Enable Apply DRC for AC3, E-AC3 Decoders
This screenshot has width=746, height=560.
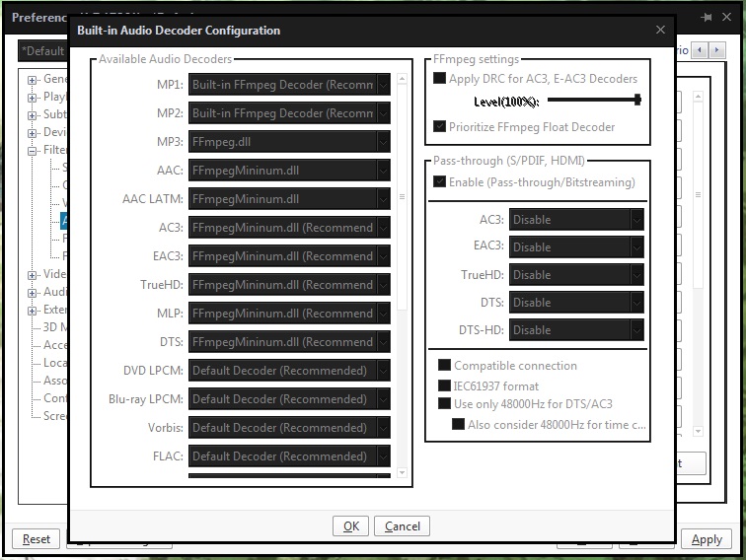tap(440, 79)
